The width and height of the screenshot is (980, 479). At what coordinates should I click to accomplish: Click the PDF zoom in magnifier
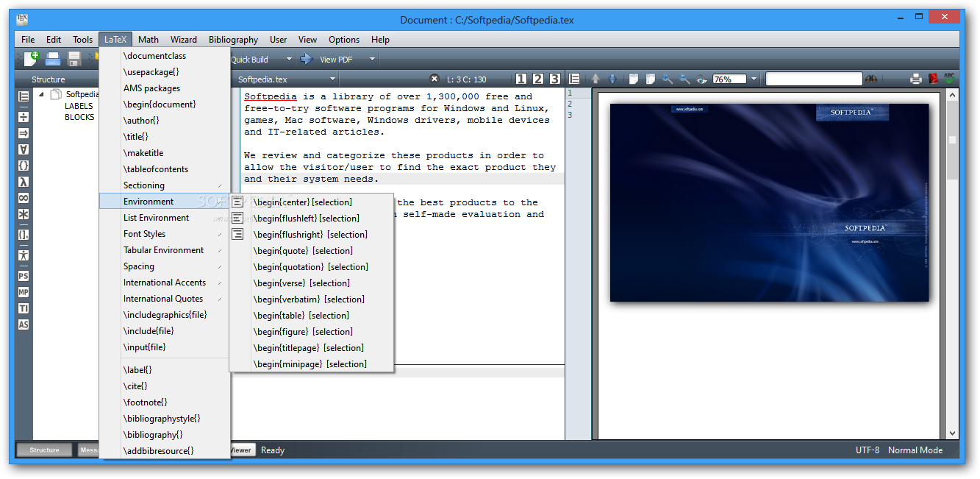coord(668,79)
